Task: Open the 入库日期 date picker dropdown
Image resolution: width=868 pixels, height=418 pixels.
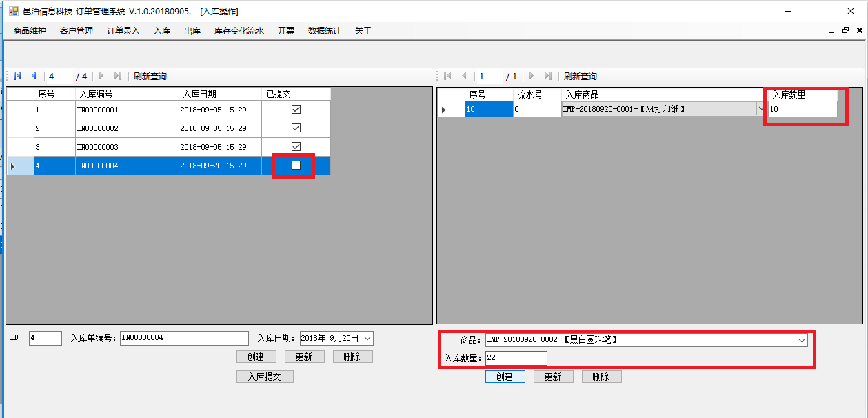Action: (x=367, y=338)
